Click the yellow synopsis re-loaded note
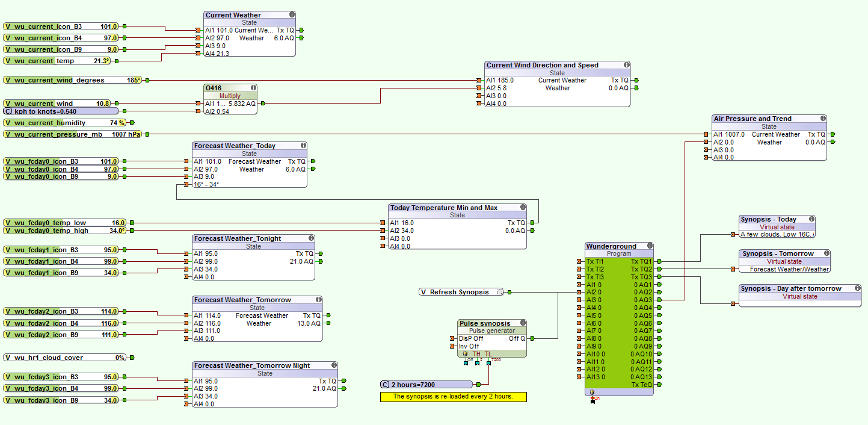 point(453,397)
